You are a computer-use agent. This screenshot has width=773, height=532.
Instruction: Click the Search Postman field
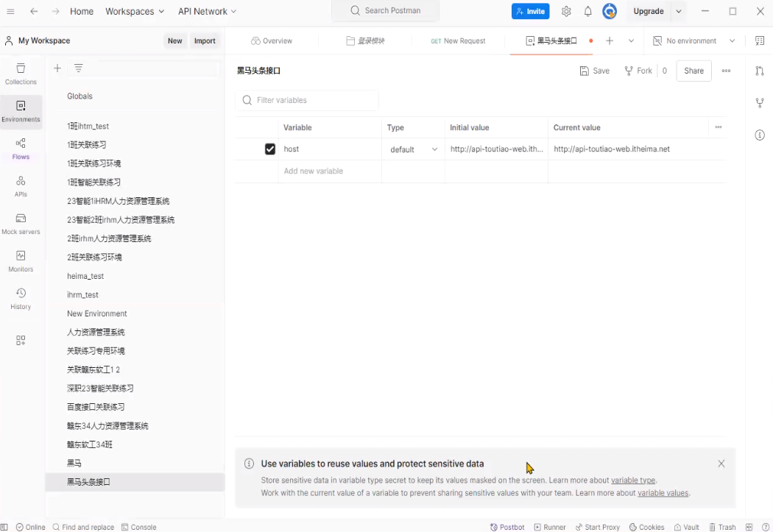pos(386,11)
